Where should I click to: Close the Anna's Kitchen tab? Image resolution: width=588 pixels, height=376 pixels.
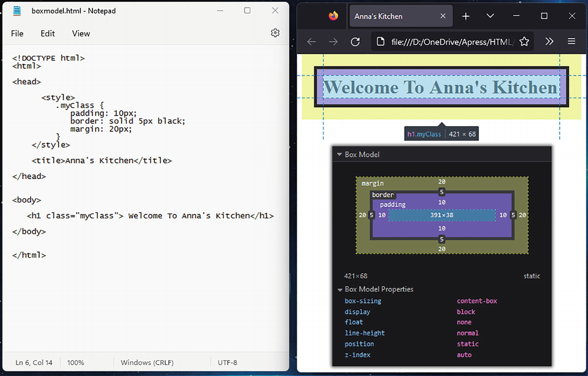443,16
